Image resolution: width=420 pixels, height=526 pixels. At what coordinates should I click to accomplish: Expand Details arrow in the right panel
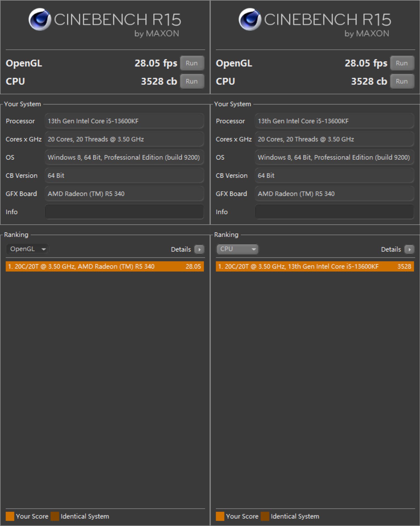pyautogui.click(x=409, y=249)
